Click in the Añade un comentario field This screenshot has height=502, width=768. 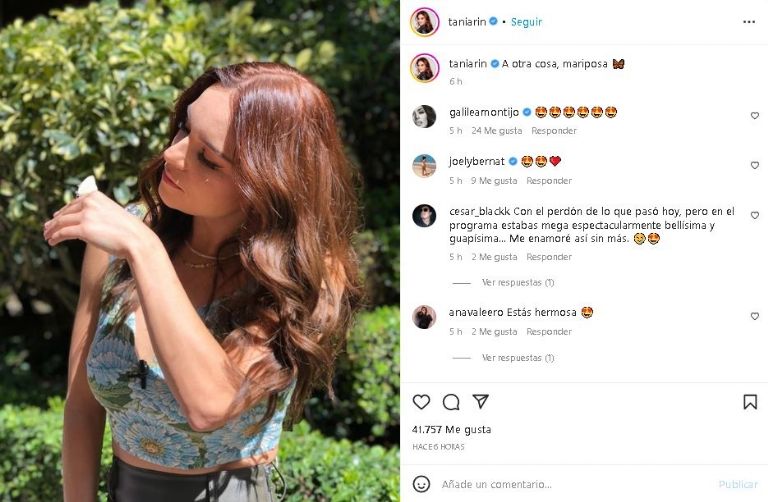(x=570, y=484)
